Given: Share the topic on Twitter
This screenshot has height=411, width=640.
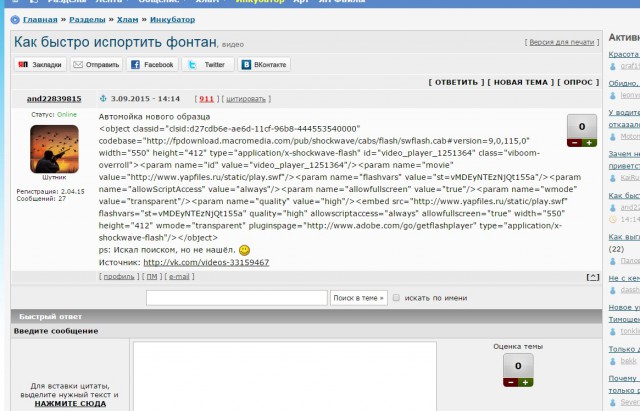Looking at the screenshot, I should [208, 64].
